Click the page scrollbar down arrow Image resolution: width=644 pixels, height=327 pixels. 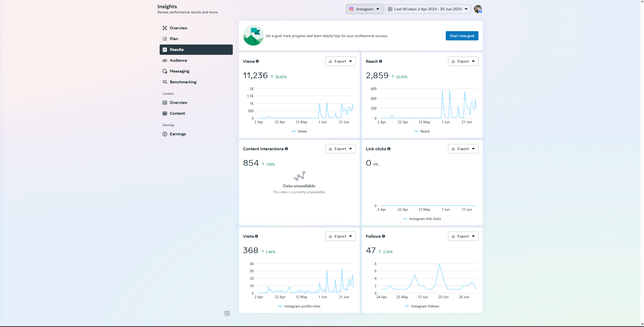click(x=642, y=324)
